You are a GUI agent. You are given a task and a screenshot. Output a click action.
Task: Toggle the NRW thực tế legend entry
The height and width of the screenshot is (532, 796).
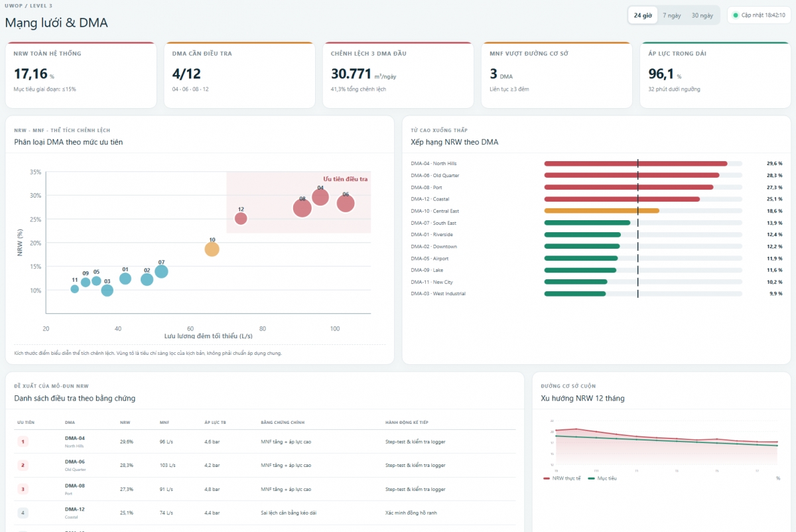(562, 478)
